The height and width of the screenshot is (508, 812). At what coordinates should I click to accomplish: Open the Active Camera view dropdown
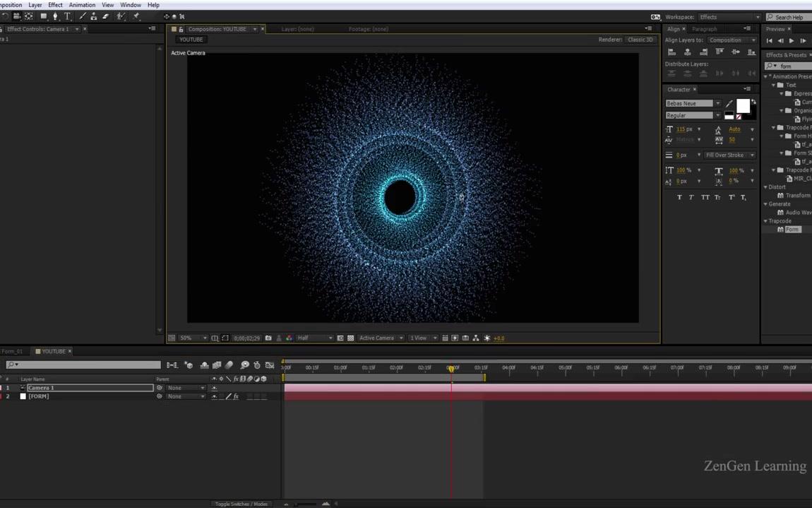[380, 338]
